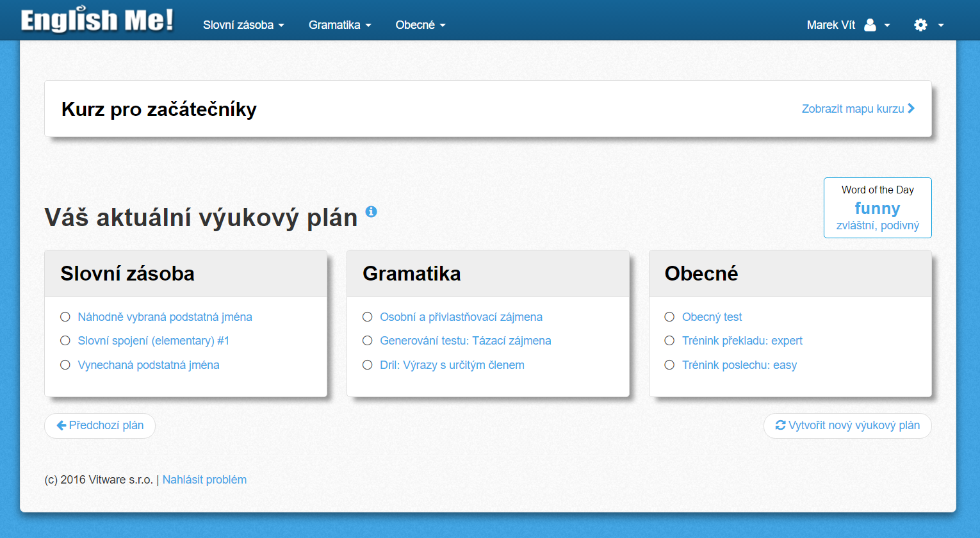Mark Trénink poslechu: easy circle
Image resolution: width=980 pixels, height=538 pixels.
[669, 365]
